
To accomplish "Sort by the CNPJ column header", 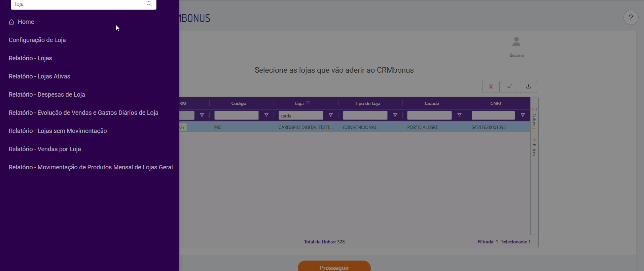I will click(x=496, y=103).
